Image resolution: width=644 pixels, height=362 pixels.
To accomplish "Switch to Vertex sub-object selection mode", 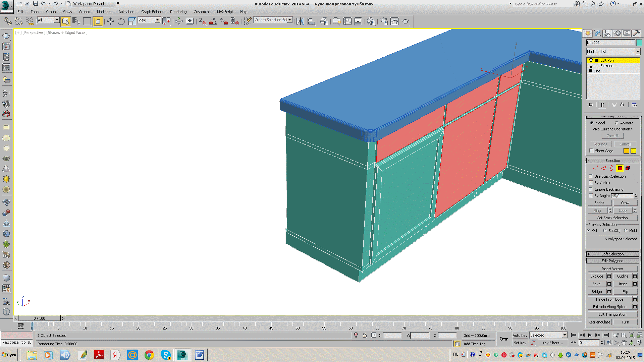I will (x=595, y=168).
